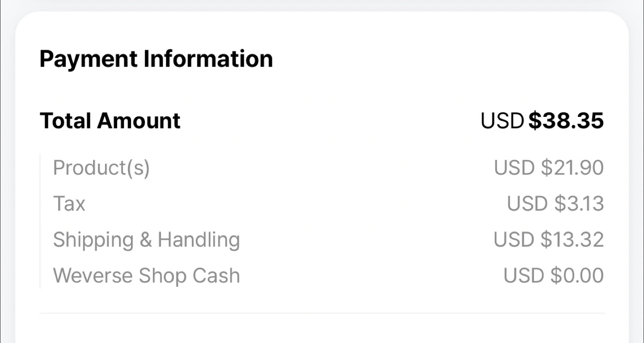The height and width of the screenshot is (343, 644).
Task: Click the word Information in heading
Action: pyautogui.click(x=208, y=60)
